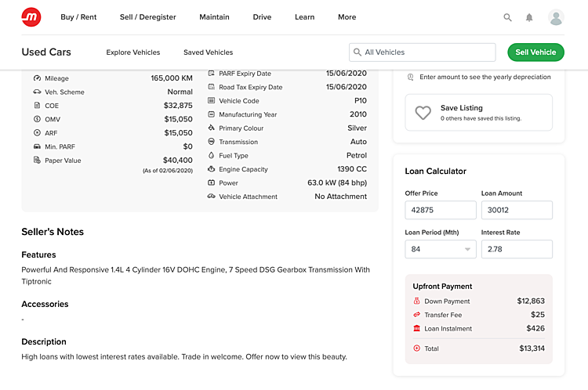Viewport: 588px width, 390px height.
Task: Click the PARF Expiry Date calendar icon
Action: [x=211, y=74]
